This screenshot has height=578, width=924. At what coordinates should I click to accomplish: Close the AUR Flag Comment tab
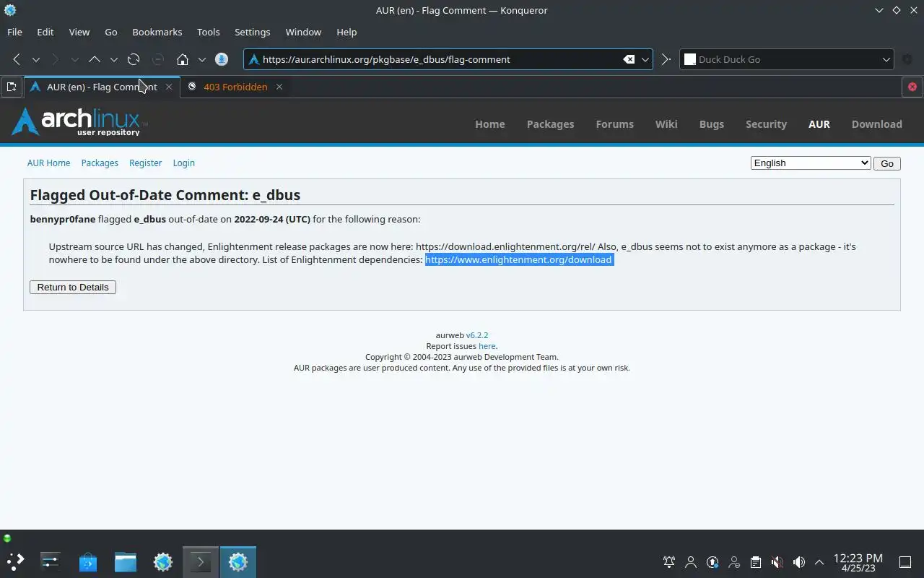click(169, 87)
